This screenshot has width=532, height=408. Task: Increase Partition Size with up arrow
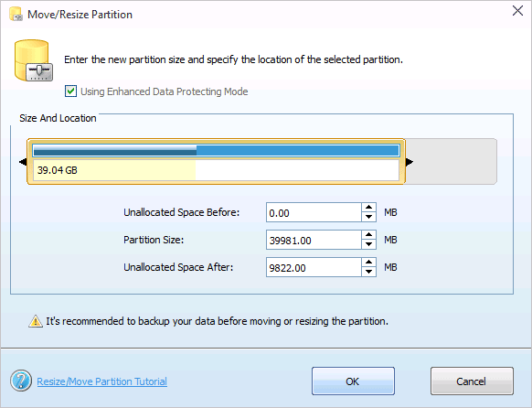coord(368,235)
